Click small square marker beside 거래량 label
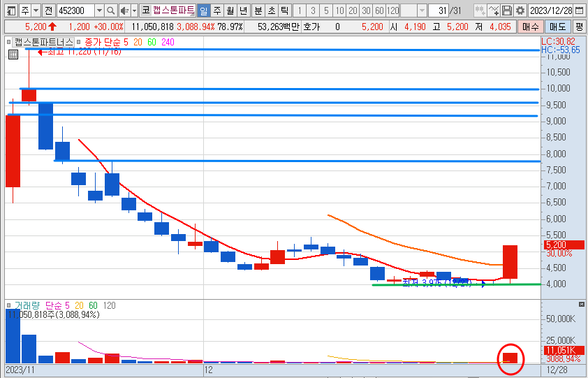Viewport: 588px width, 378px height. pos(8,305)
